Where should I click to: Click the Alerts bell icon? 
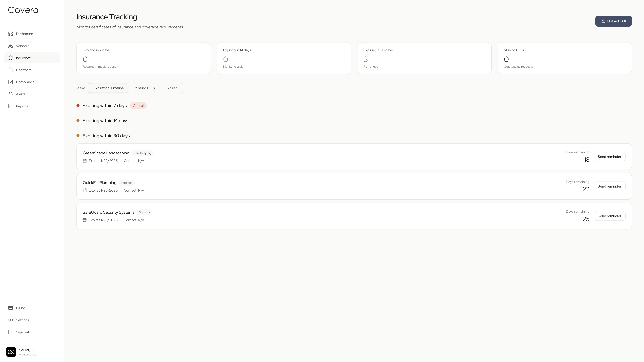coord(10,94)
